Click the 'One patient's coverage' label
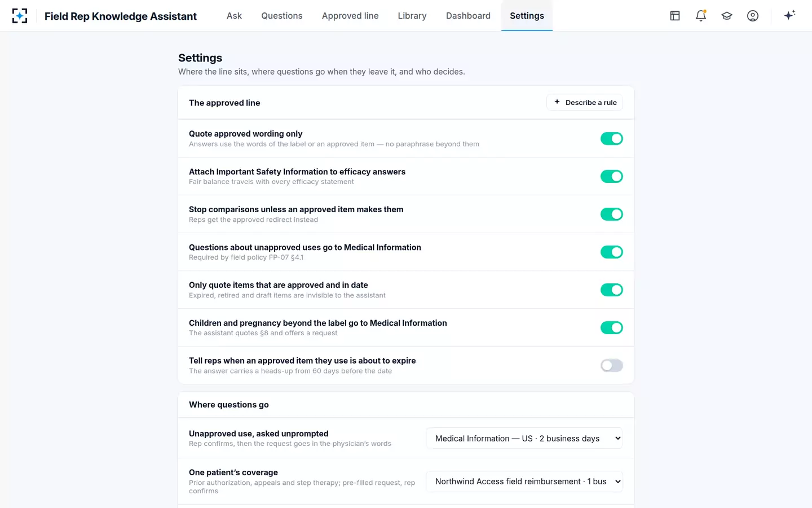Image resolution: width=812 pixels, height=508 pixels. click(233, 472)
